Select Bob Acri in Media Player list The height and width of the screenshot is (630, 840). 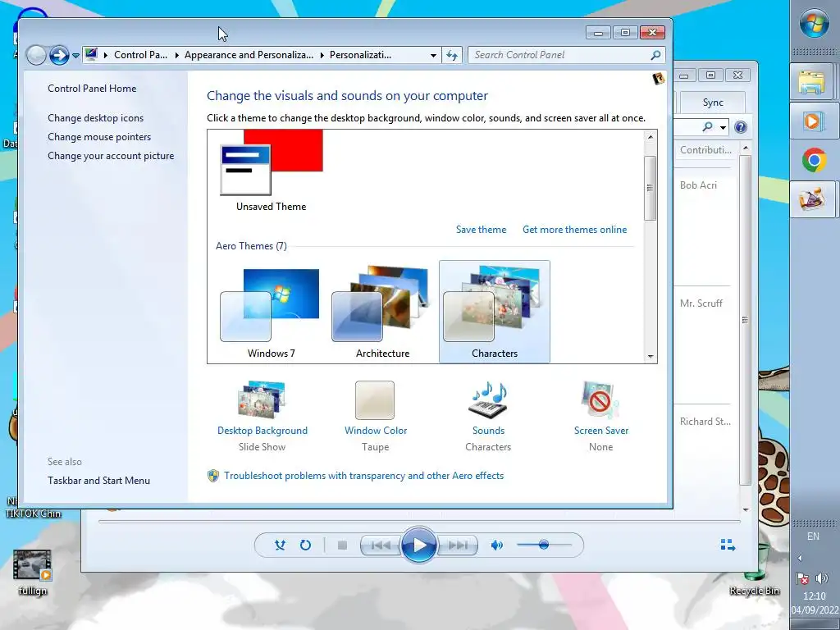click(x=698, y=185)
